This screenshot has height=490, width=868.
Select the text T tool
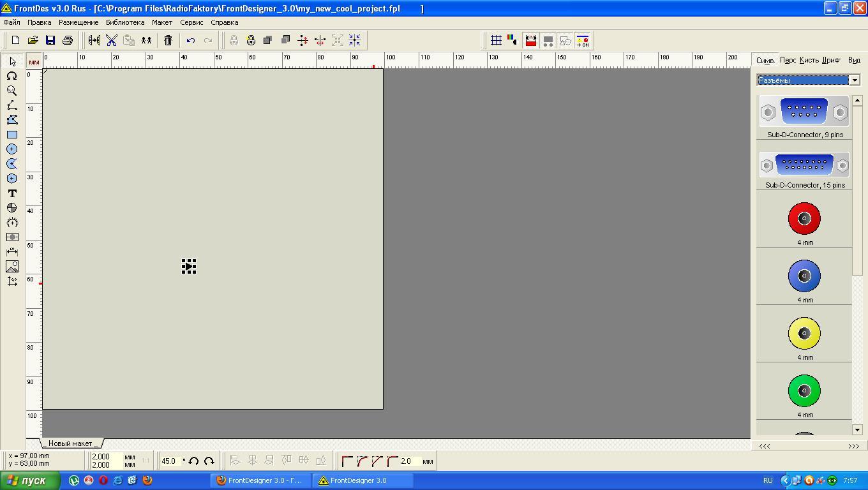coord(12,193)
